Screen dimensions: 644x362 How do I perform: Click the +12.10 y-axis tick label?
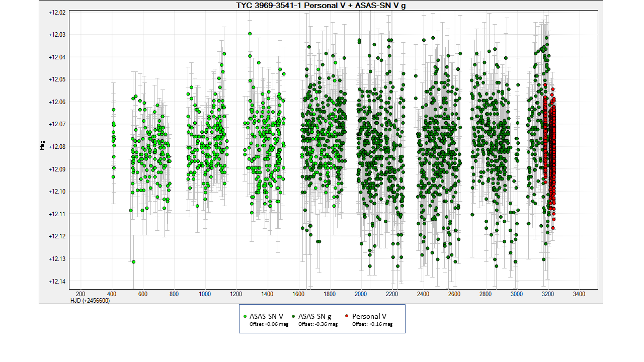tap(57, 192)
